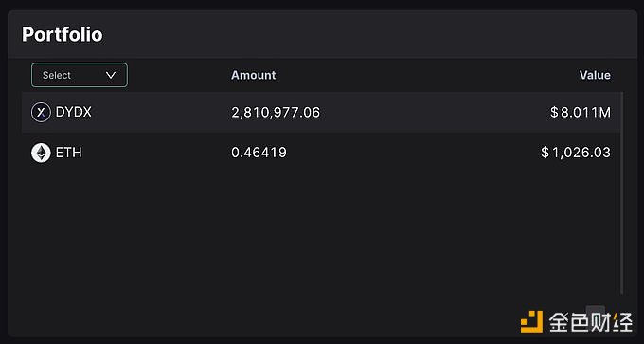Click the ETH row background

[x=320, y=153]
